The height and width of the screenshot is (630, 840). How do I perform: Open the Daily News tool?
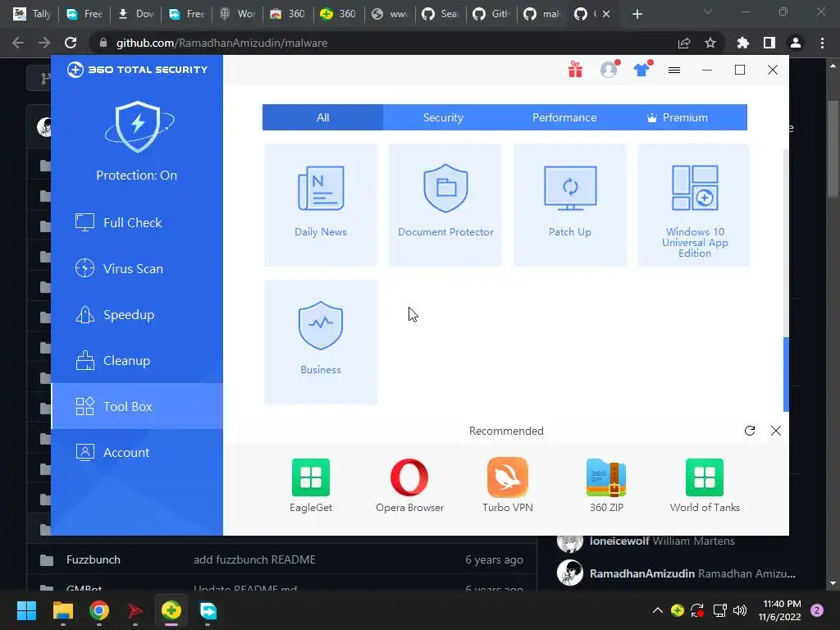point(321,204)
